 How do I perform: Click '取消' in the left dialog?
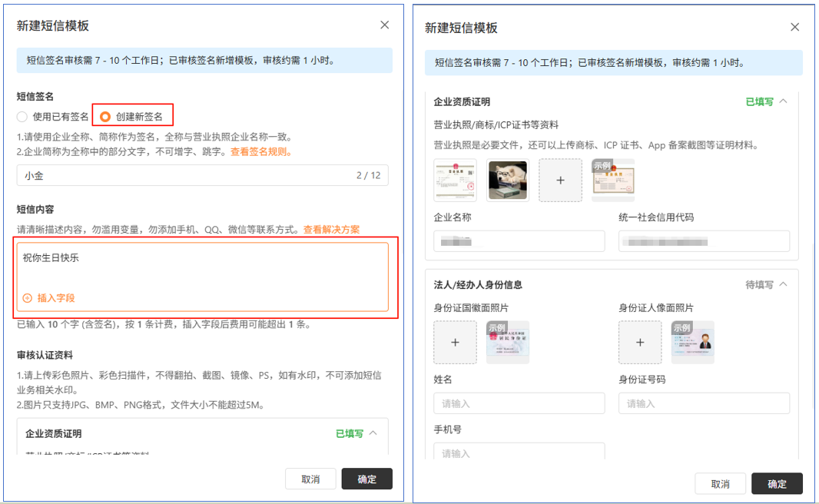pos(310,479)
